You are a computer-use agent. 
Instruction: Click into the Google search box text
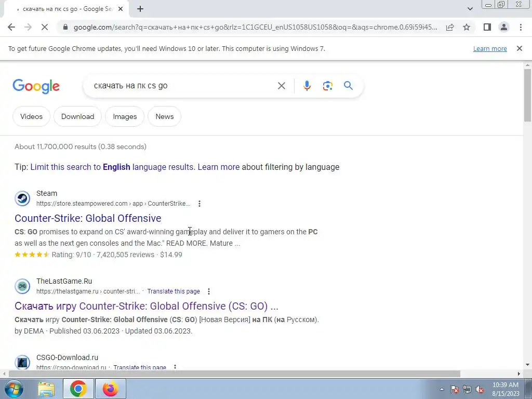(130, 86)
